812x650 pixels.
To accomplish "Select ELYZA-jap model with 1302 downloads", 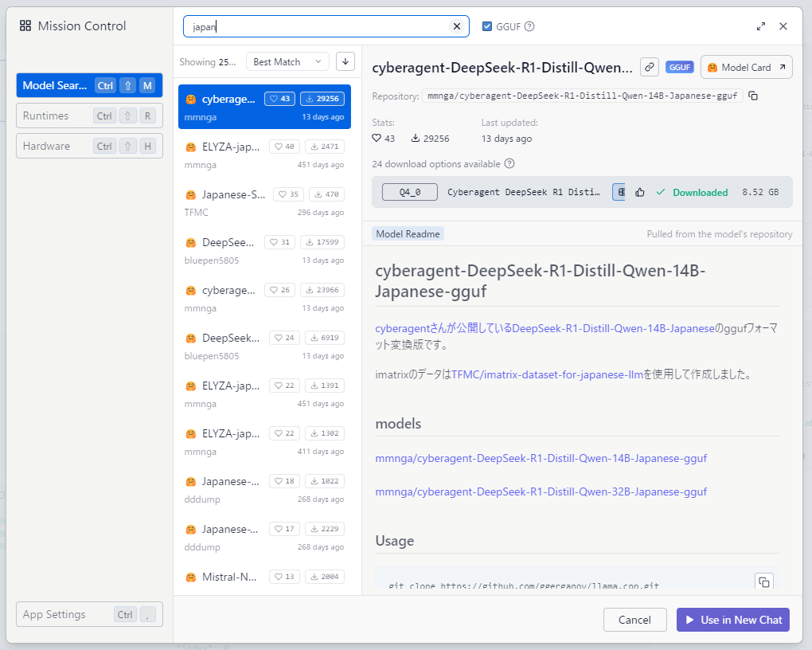I will [264, 441].
